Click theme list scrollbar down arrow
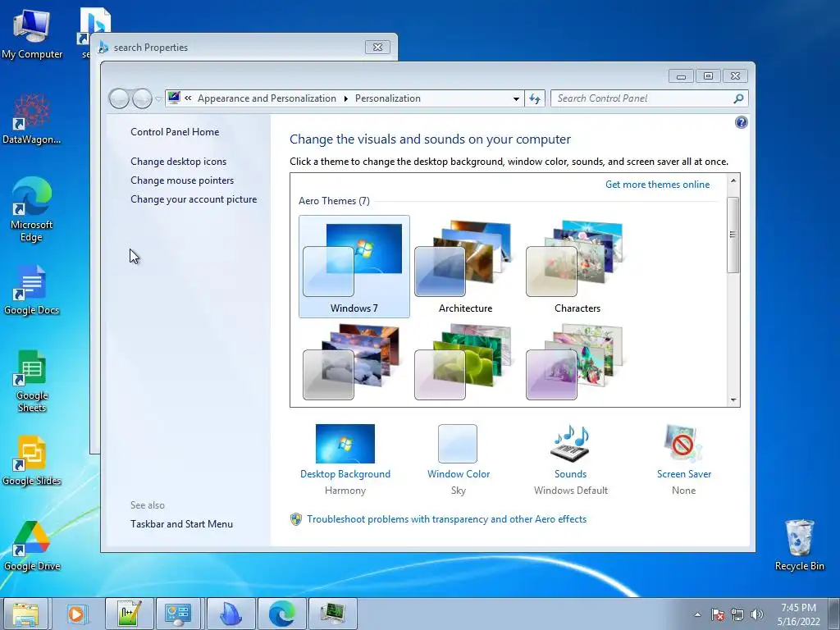 (733, 399)
